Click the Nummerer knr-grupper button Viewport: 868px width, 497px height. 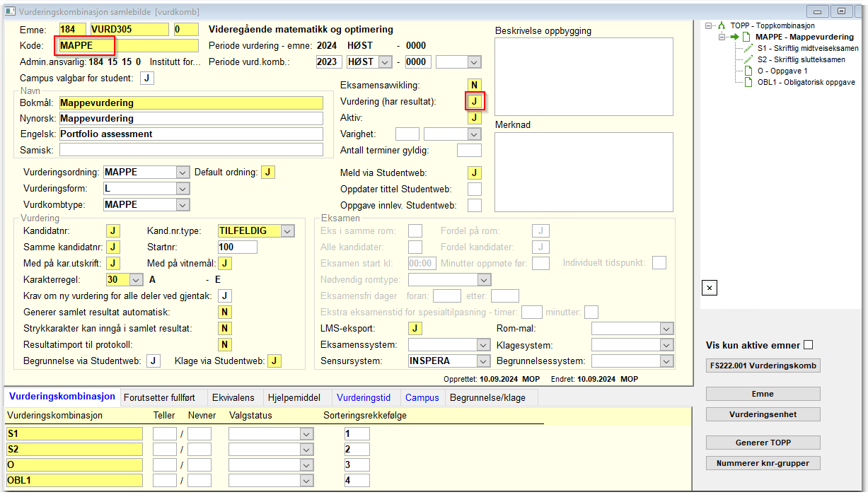[763, 463]
